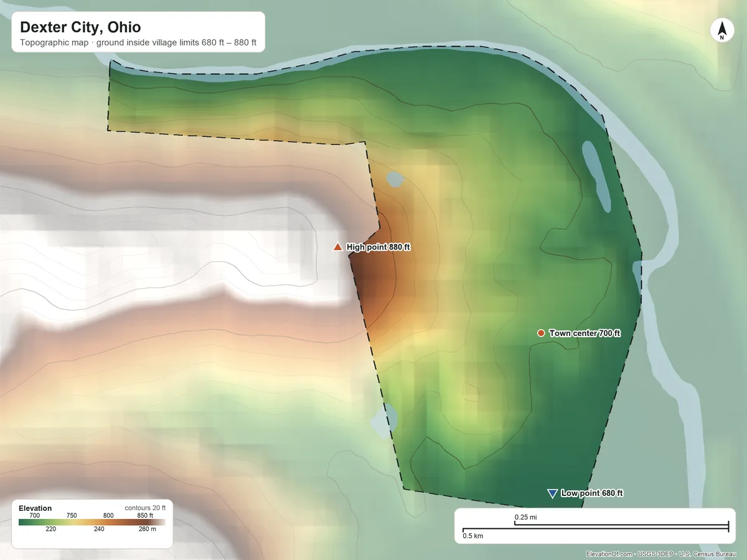The height and width of the screenshot is (560, 747).
Task: Click the 'Dexter City, Ohio' title
Action: (80, 27)
